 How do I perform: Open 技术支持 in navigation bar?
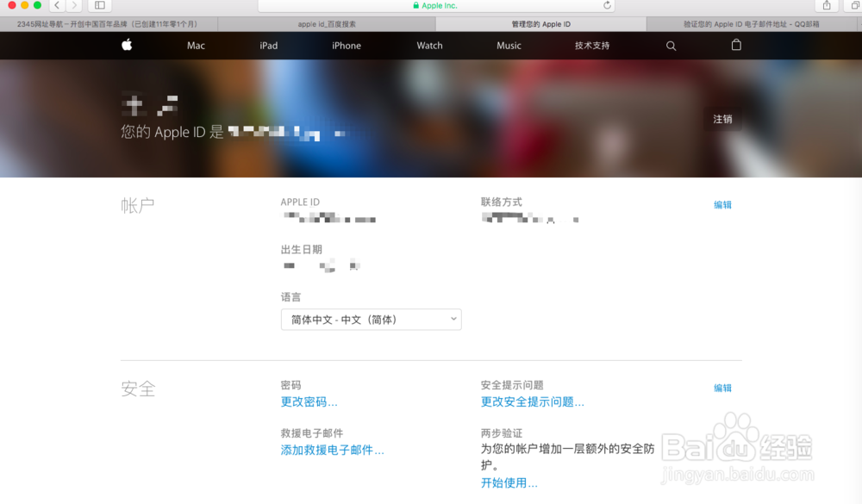(592, 46)
